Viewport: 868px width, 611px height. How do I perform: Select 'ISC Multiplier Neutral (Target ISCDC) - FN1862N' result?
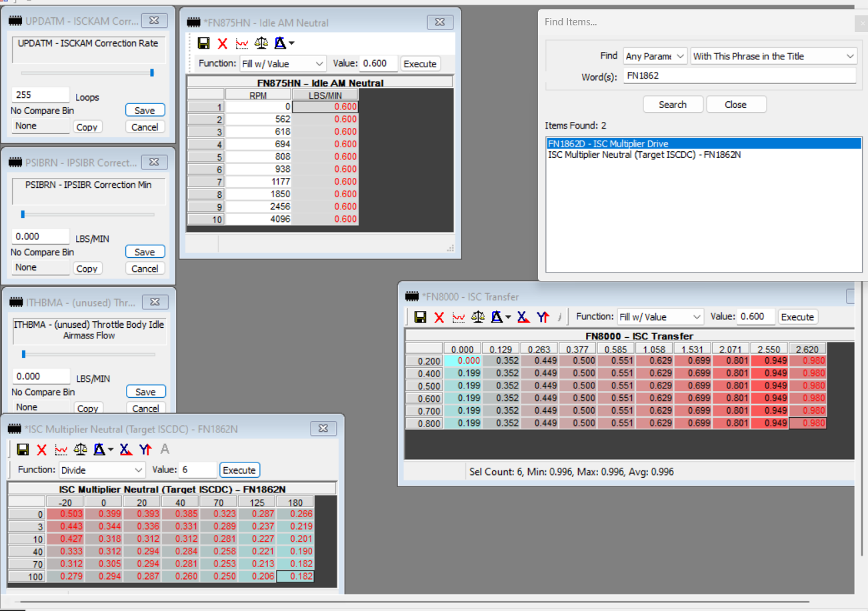(644, 155)
